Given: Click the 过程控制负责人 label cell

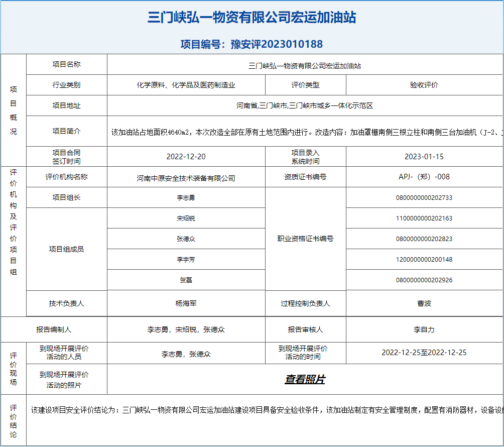Looking at the screenshot, I should (x=305, y=303).
